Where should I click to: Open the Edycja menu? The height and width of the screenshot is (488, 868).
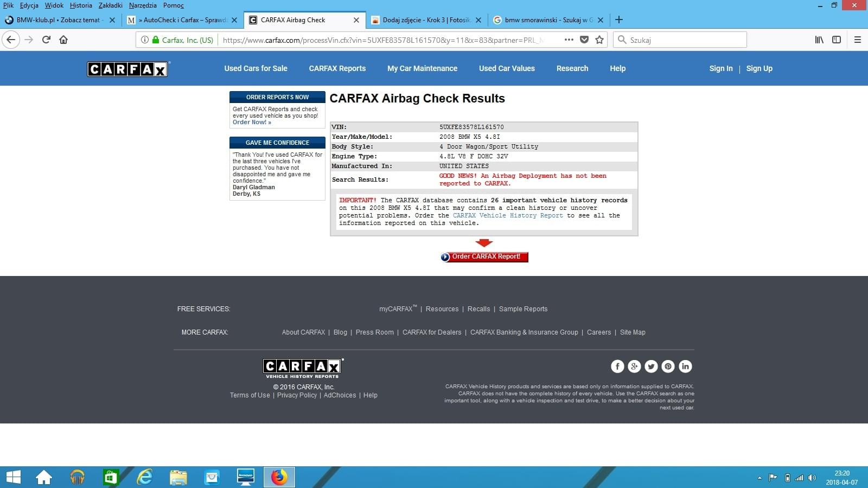[29, 5]
